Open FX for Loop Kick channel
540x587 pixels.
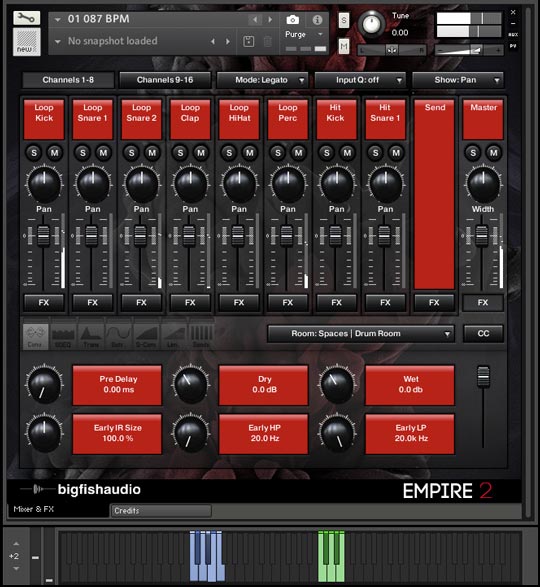pos(44,302)
